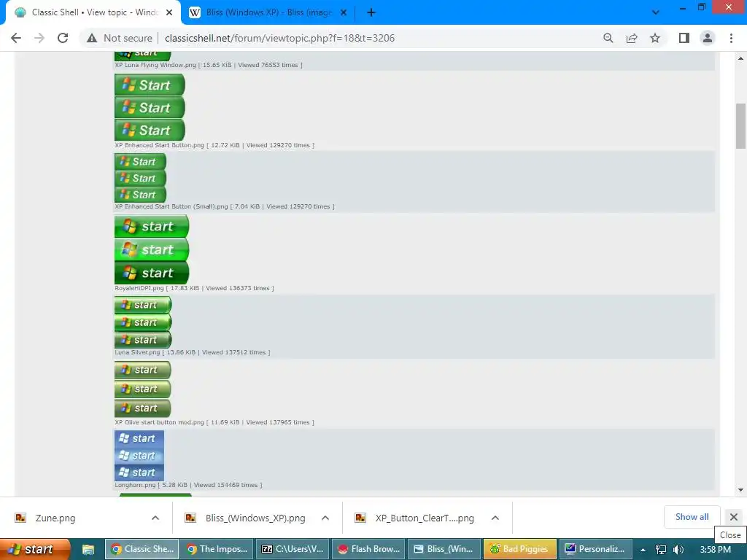Open the tab search dropdown arrow
This screenshot has width=747, height=560.
[x=656, y=12]
